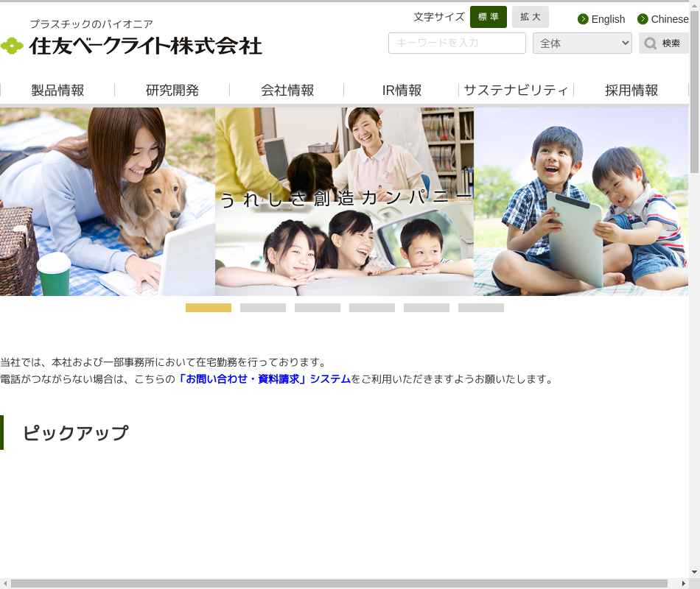Open the 製品情報 navigation menu
The image size is (700, 589).
[x=57, y=91]
